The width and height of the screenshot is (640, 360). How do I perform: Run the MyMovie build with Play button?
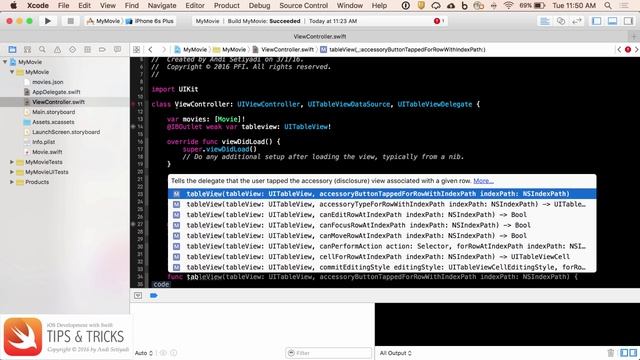(48, 21)
